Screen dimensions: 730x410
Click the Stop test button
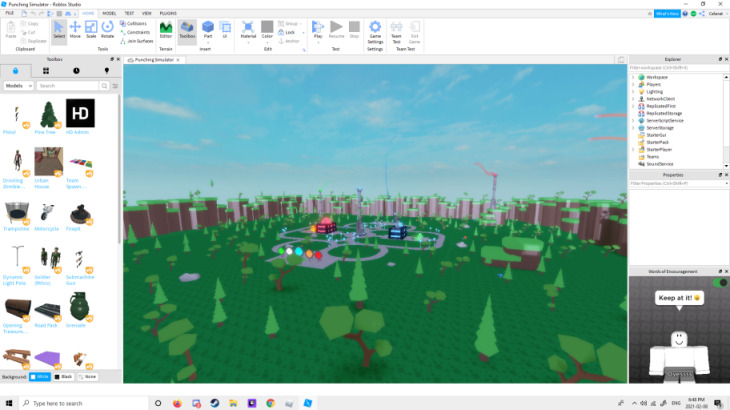tap(354, 30)
